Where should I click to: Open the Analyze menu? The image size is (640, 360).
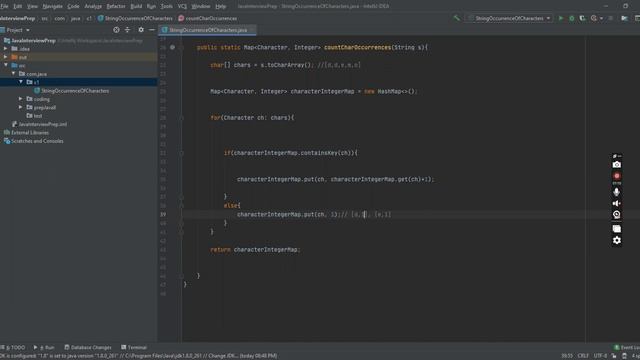coord(93,6)
